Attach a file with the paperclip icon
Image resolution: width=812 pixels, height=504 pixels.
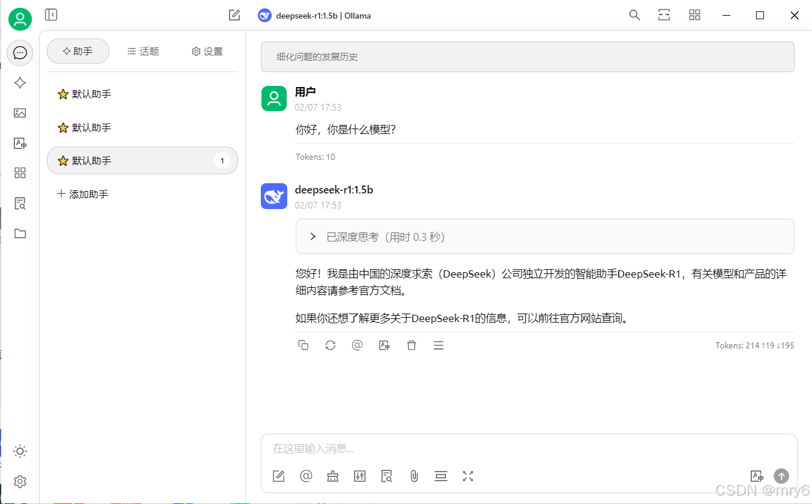click(414, 476)
